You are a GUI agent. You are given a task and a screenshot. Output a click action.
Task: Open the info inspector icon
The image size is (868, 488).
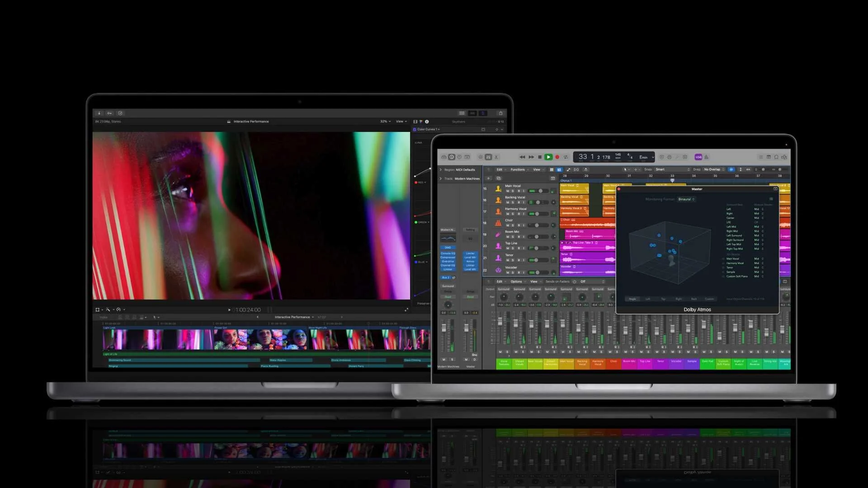point(427,122)
